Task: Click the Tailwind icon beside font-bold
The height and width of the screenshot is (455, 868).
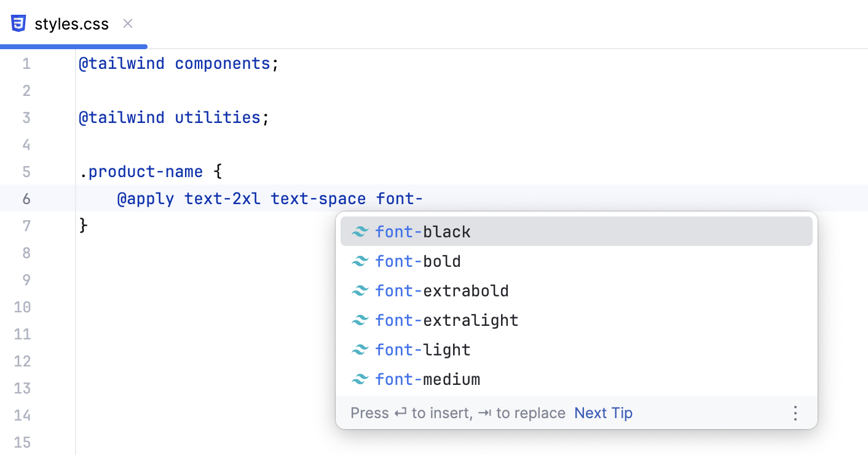Action: click(360, 261)
